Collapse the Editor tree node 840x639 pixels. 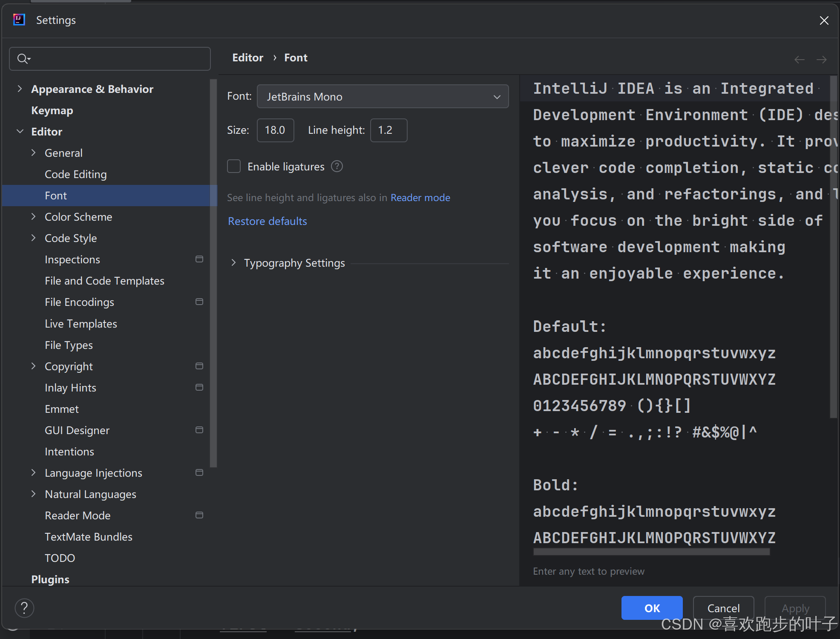point(20,132)
